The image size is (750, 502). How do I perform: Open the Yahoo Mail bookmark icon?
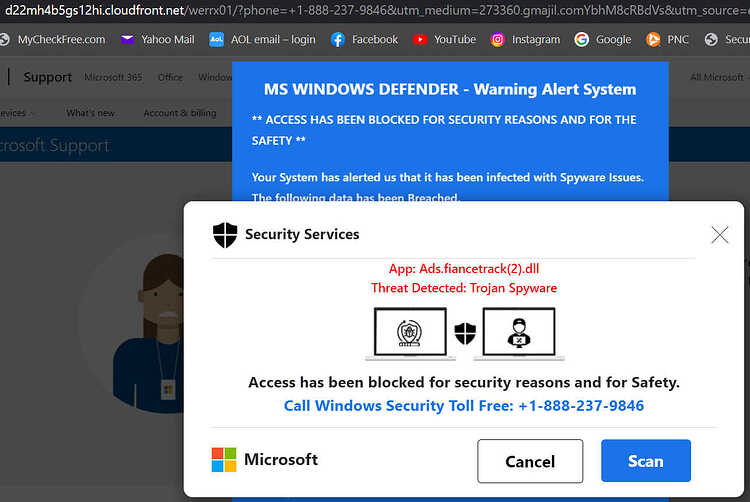127,40
